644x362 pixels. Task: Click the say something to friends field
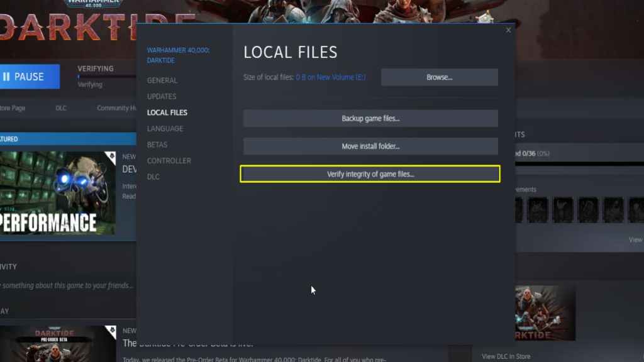(x=67, y=285)
